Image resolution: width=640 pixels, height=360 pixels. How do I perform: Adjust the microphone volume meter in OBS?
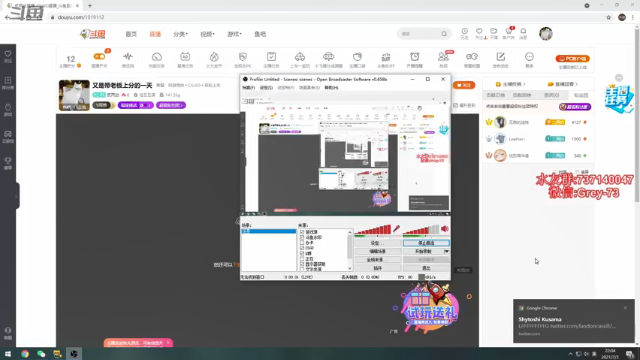point(373,229)
